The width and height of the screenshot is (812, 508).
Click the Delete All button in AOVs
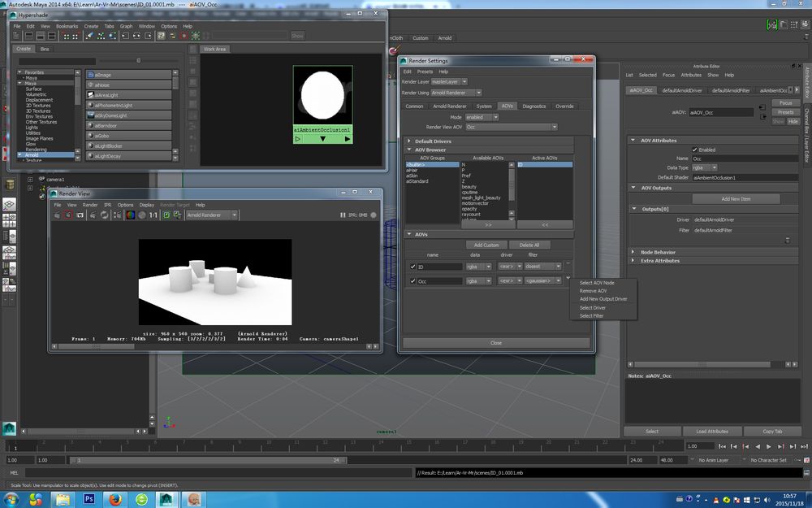[529, 245]
